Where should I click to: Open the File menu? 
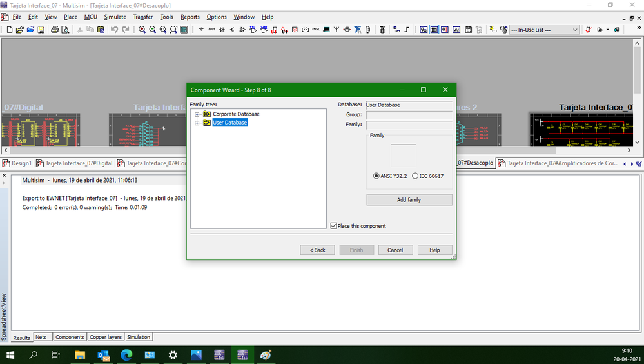[17, 17]
